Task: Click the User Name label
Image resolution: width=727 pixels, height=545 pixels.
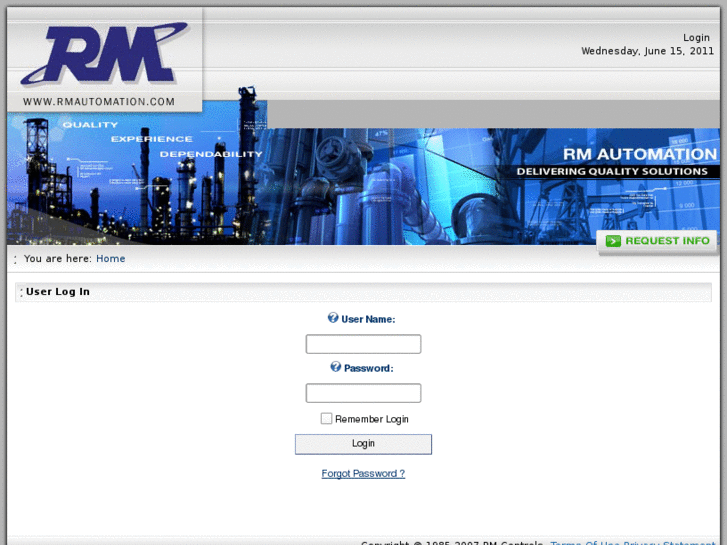Action: click(x=368, y=319)
